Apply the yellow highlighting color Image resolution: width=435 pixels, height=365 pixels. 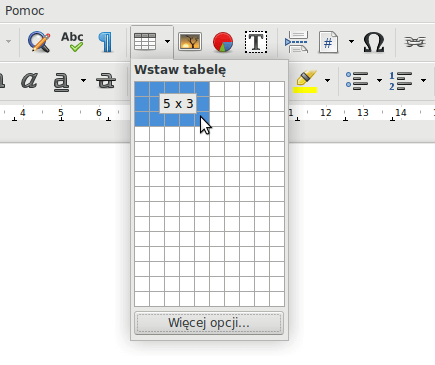(x=305, y=81)
